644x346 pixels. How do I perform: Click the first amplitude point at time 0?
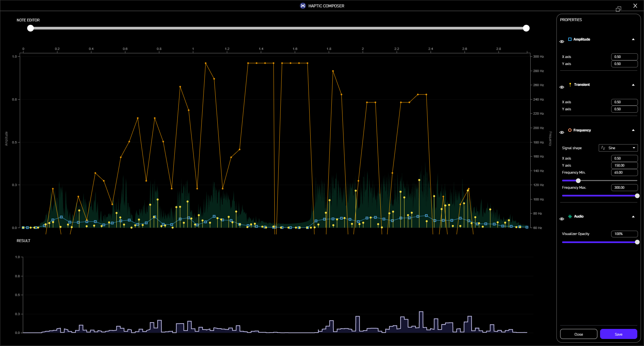pyautogui.click(x=23, y=228)
